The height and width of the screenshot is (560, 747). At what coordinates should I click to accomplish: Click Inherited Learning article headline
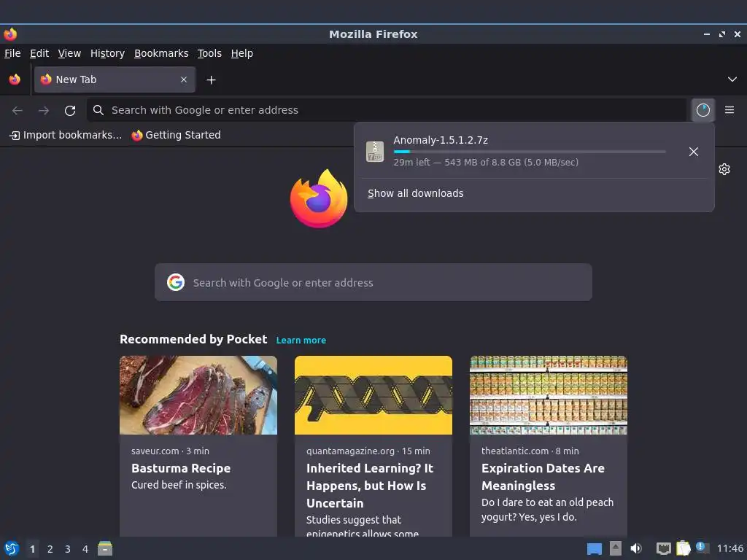(370, 486)
